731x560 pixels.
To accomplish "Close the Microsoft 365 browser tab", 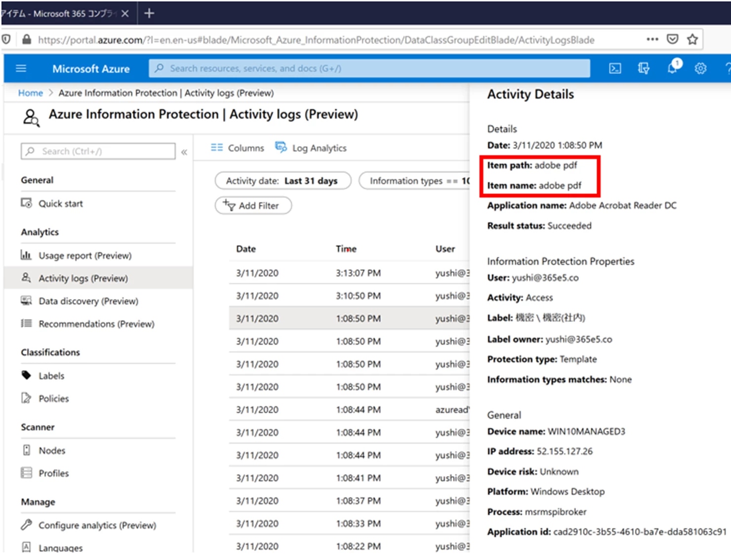I will click(125, 13).
